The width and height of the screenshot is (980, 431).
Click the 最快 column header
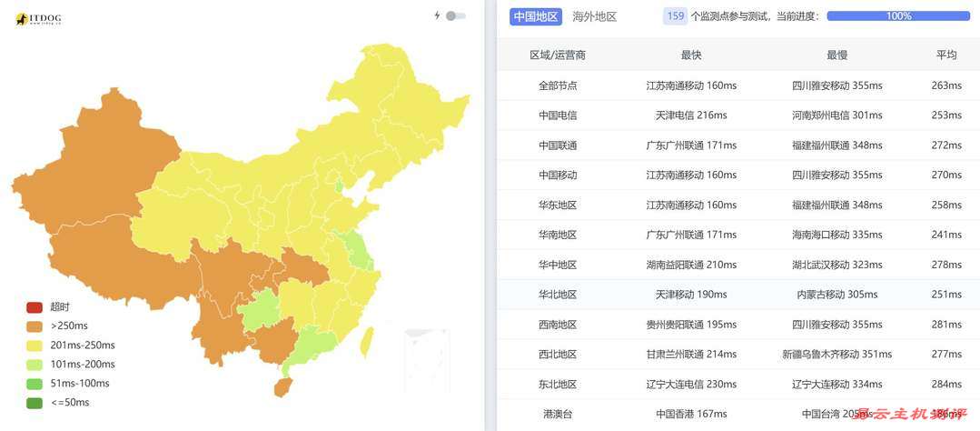tap(691, 55)
